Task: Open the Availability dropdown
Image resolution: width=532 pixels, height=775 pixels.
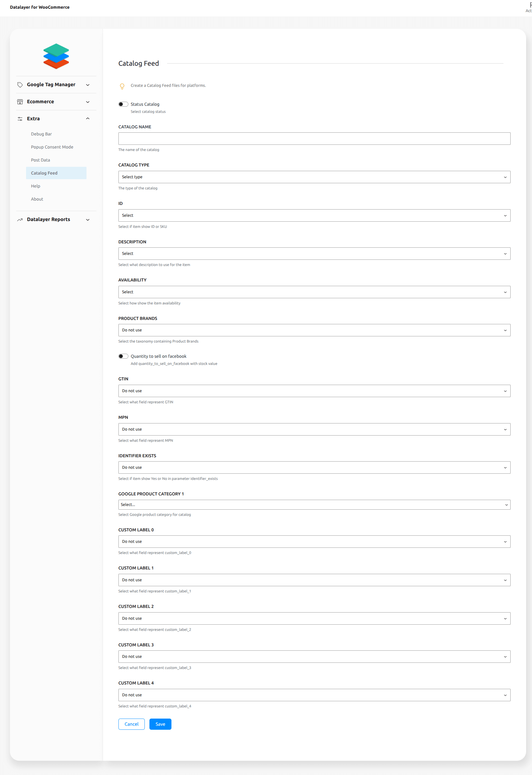Action: point(314,292)
